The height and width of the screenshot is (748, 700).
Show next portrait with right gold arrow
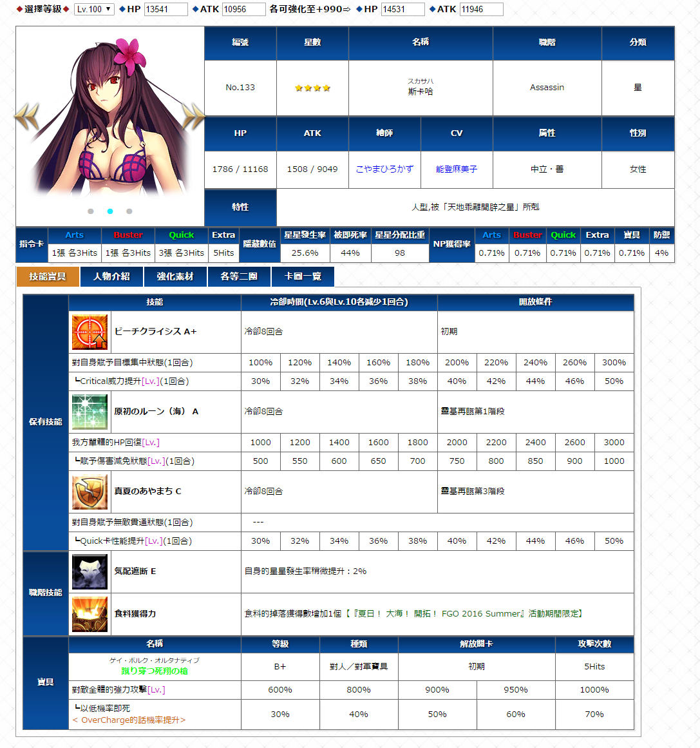tap(193, 117)
